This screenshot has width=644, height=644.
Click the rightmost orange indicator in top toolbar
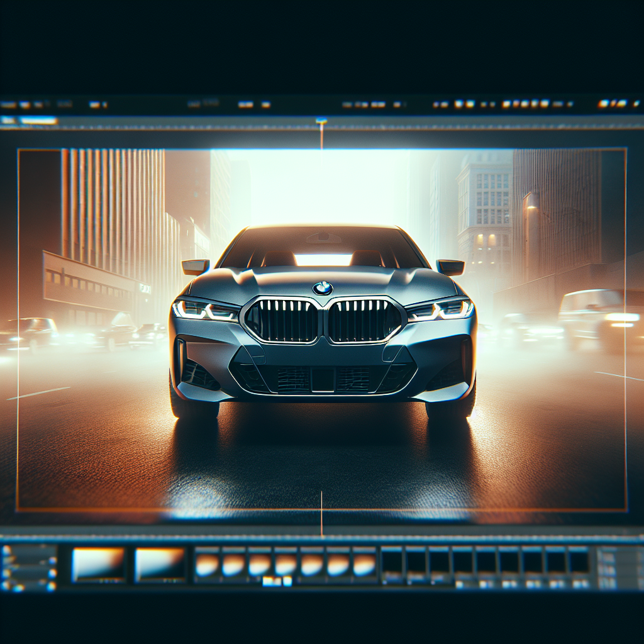[x=619, y=104]
